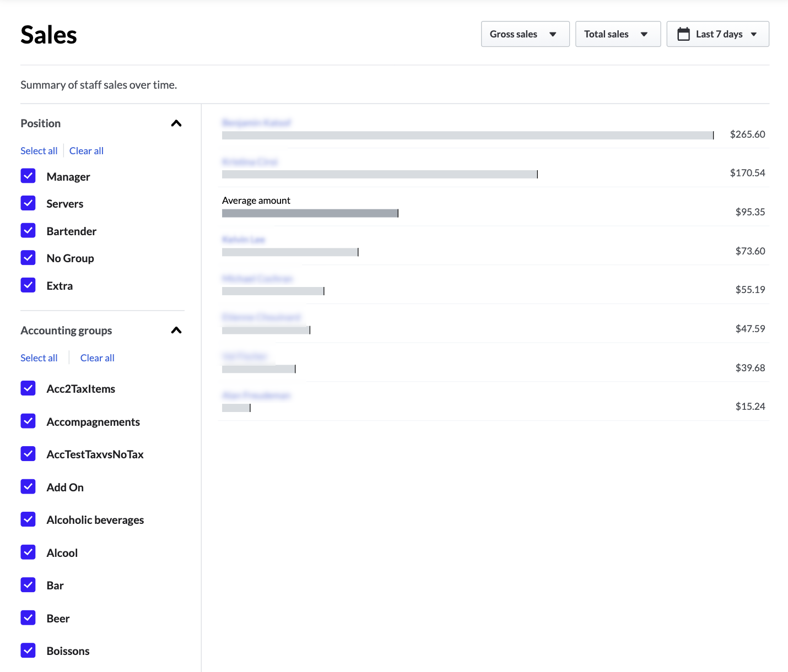This screenshot has height=672, width=788.
Task: Uncheck the Beer checkbox
Action: pyautogui.click(x=28, y=618)
